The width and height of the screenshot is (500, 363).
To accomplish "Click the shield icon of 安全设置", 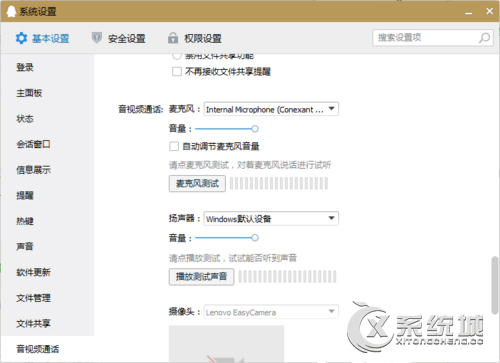I will coord(97,38).
